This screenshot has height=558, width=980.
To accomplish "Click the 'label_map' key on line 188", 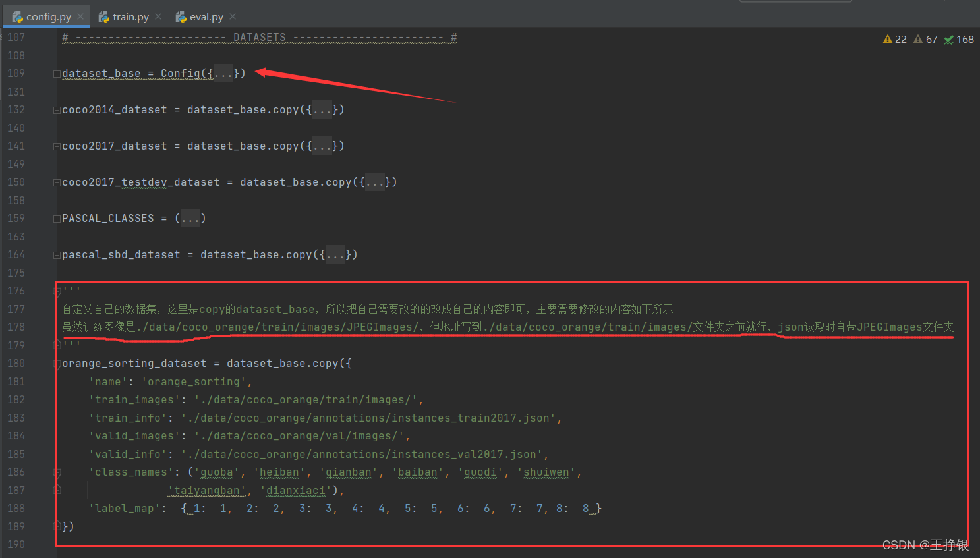I will (125, 509).
